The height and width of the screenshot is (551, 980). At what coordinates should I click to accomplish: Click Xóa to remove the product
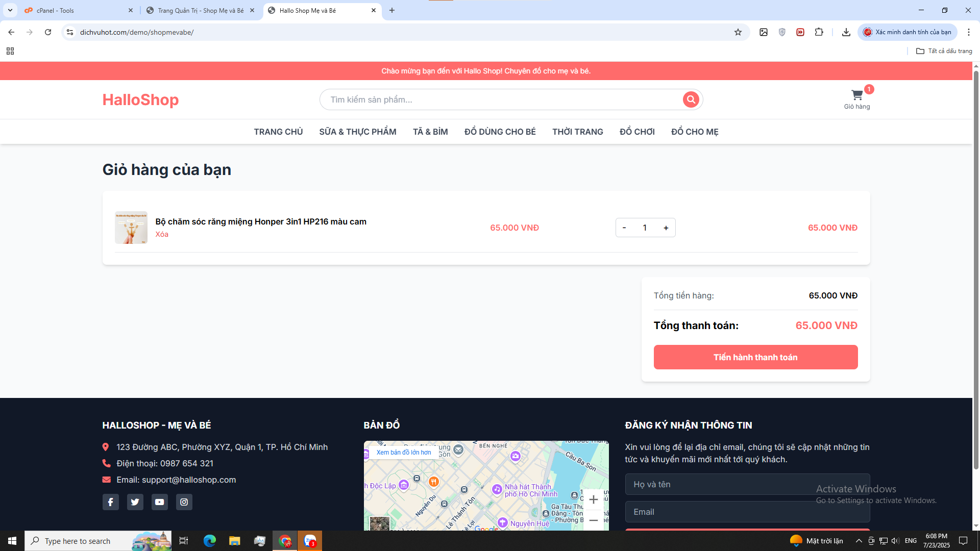162,234
